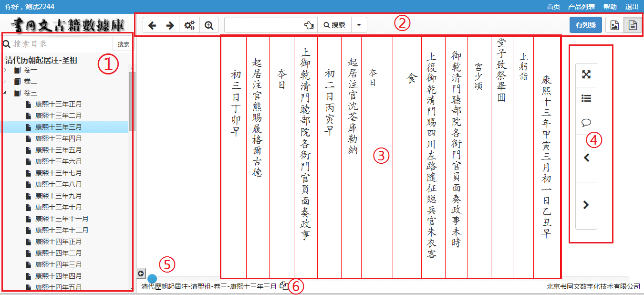The height and width of the screenshot is (295, 644).
Task: Click the forward arrow in the toolbar
Action: point(170,25)
